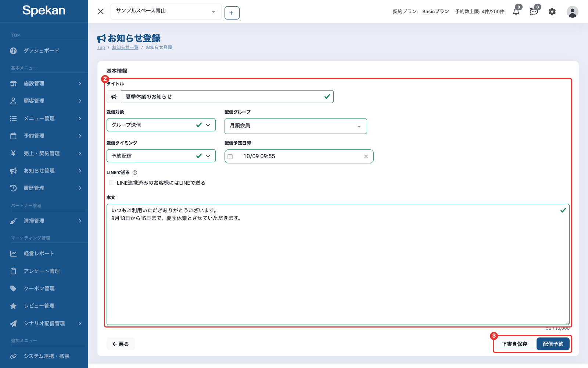Open the calendar icon in delivery date field
588x368 pixels.
pos(230,156)
